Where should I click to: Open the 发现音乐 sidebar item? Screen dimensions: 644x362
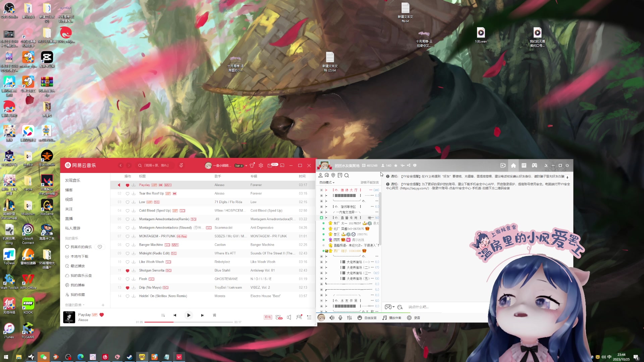(73, 180)
